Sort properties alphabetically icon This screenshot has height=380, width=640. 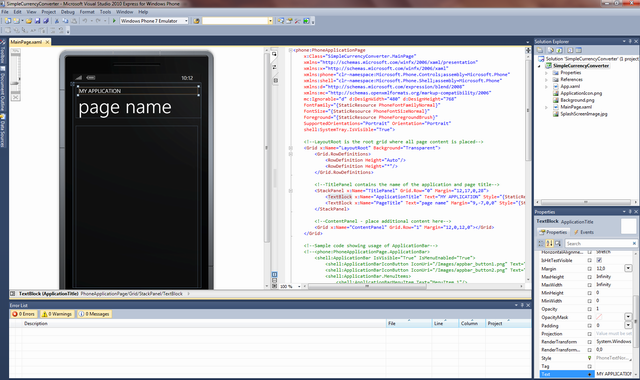pyautogui.click(x=549, y=244)
